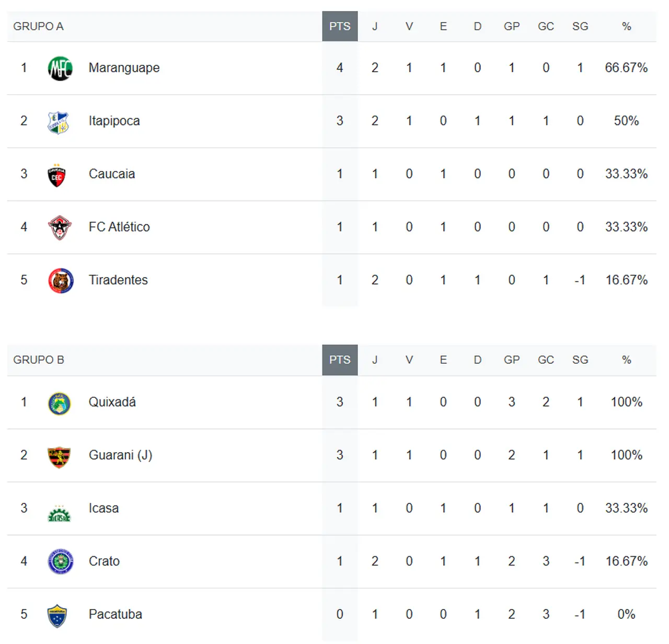This screenshot has width=669, height=644.
Task: Click the Maranguape team crest
Action: (60, 68)
